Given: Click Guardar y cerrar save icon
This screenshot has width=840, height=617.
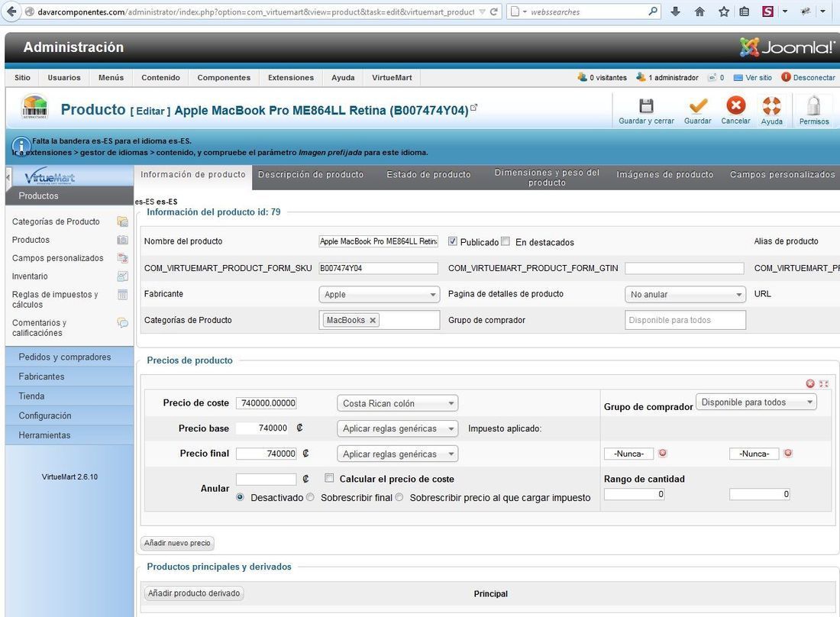Looking at the screenshot, I should click(646, 105).
